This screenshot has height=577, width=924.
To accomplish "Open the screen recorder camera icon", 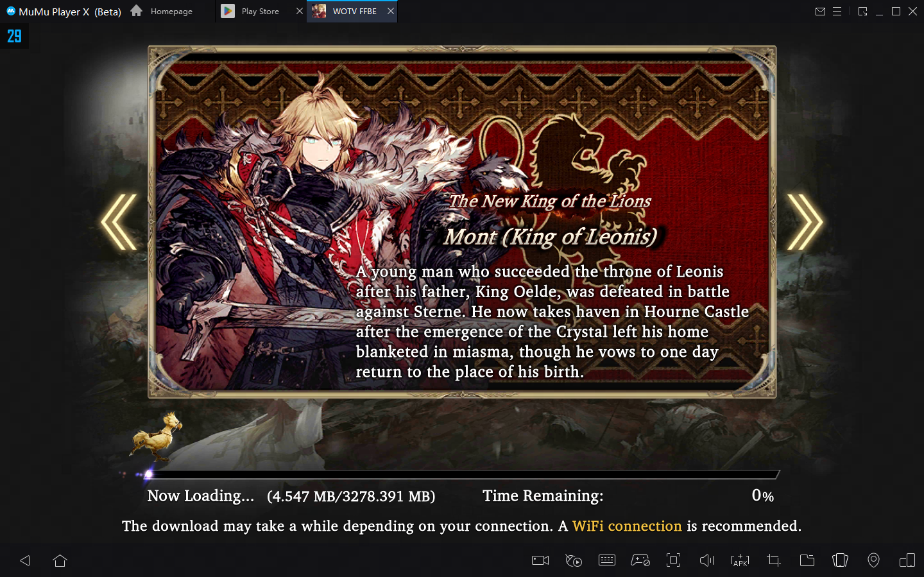I will click(540, 560).
